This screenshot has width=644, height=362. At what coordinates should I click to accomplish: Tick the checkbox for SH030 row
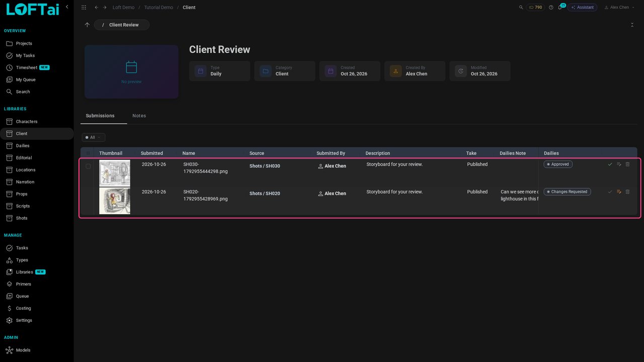tap(88, 166)
